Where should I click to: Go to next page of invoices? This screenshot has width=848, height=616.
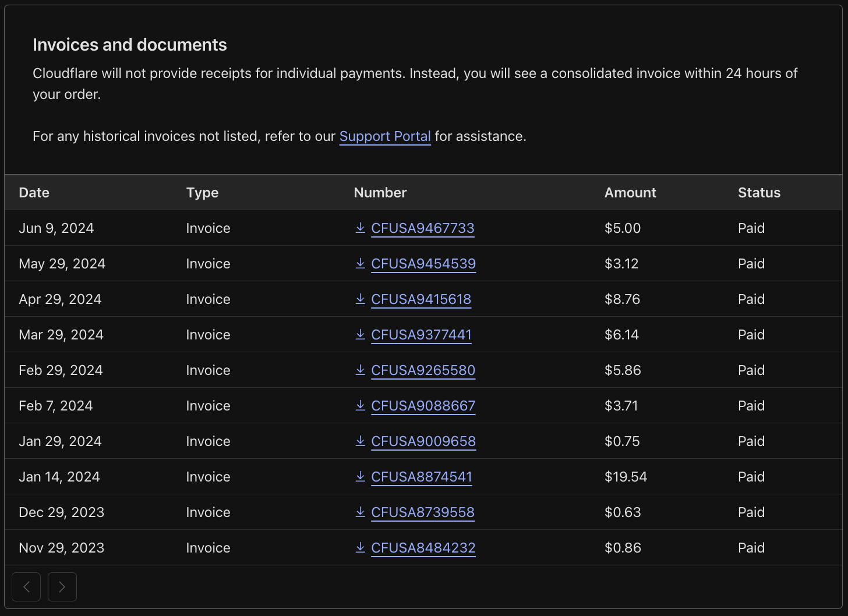point(62,587)
